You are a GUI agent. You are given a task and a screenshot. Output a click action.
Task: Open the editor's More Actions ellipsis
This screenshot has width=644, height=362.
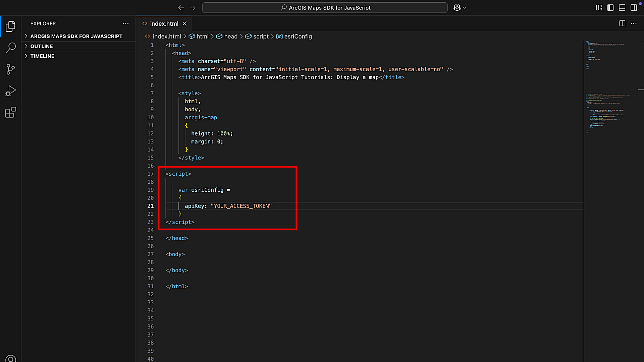coord(634,23)
